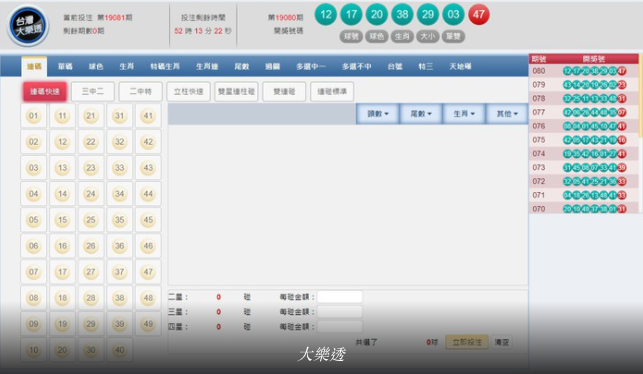Pick number ball 31
Screen dimensions: 643x374
tap(120, 116)
